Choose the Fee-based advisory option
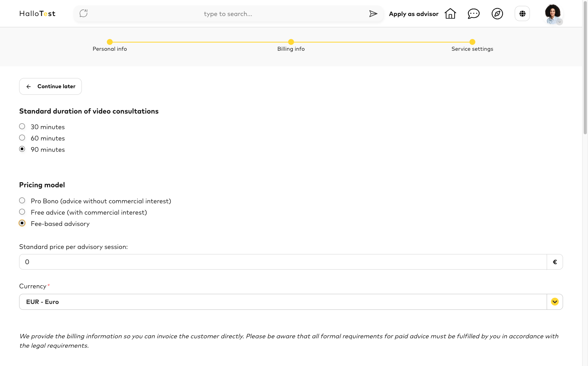588x366 pixels. [22, 223]
